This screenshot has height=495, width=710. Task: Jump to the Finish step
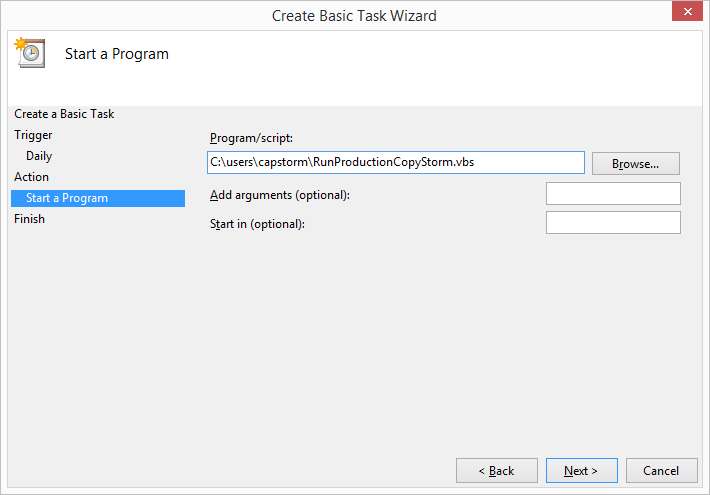(x=29, y=219)
